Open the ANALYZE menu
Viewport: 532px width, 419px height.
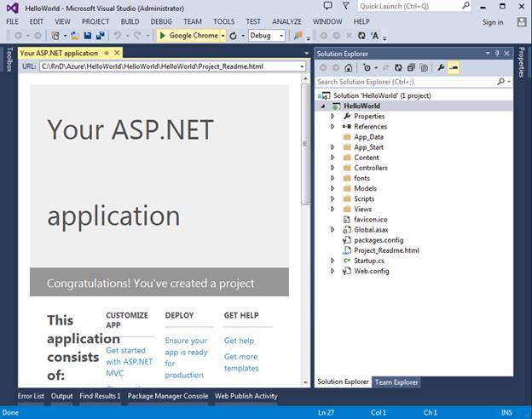[286, 21]
